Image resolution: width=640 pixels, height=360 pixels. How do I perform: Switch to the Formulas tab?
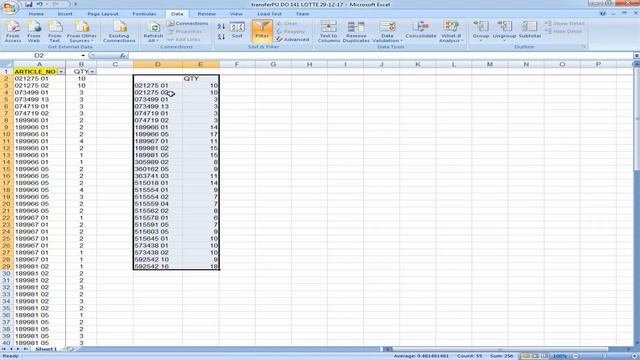pos(144,14)
